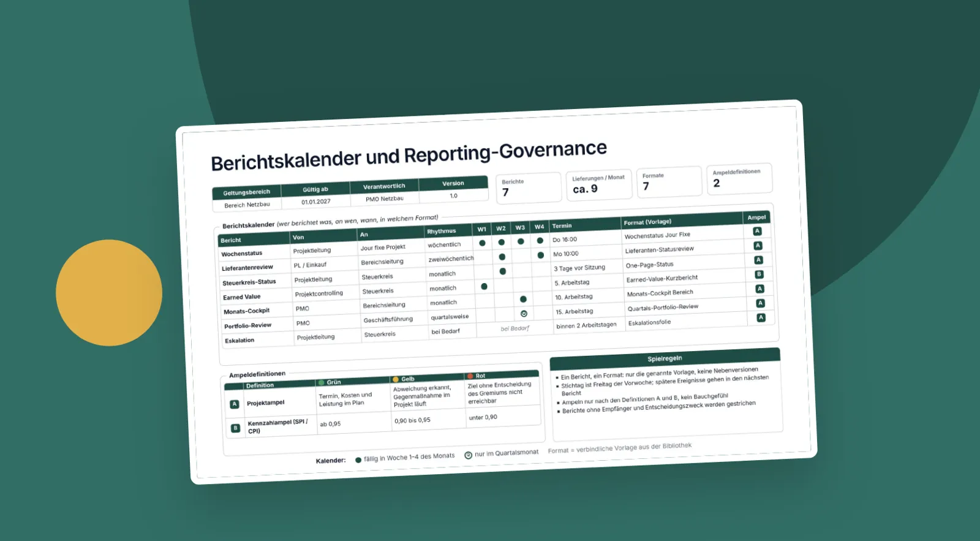Click the Ampel badge in the Monats-Cockpit row
The height and width of the screenshot is (541, 980).
[x=759, y=289]
